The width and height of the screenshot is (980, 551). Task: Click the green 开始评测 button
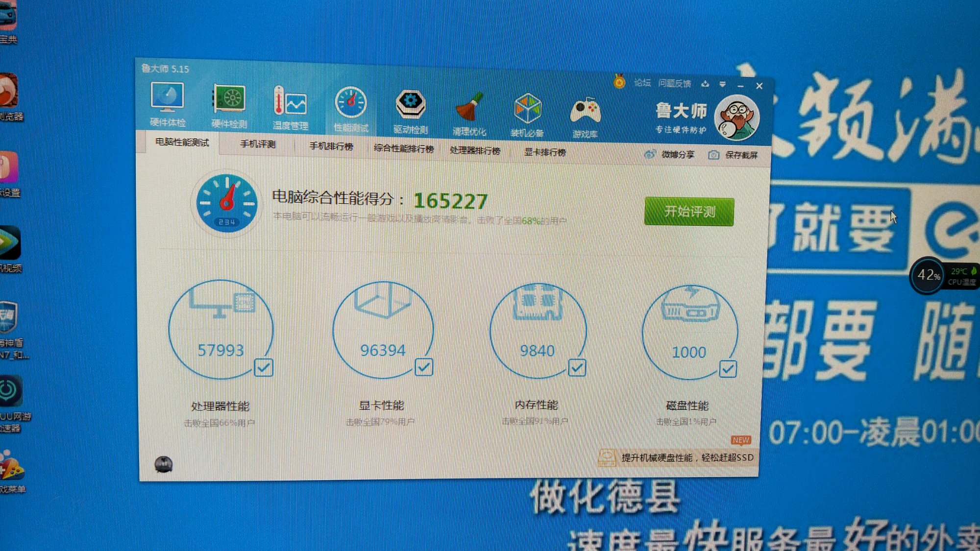tap(689, 212)
